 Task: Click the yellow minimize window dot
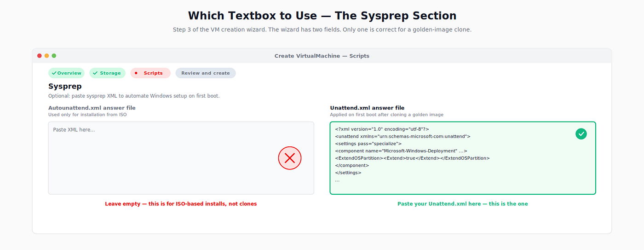point(46,56)
